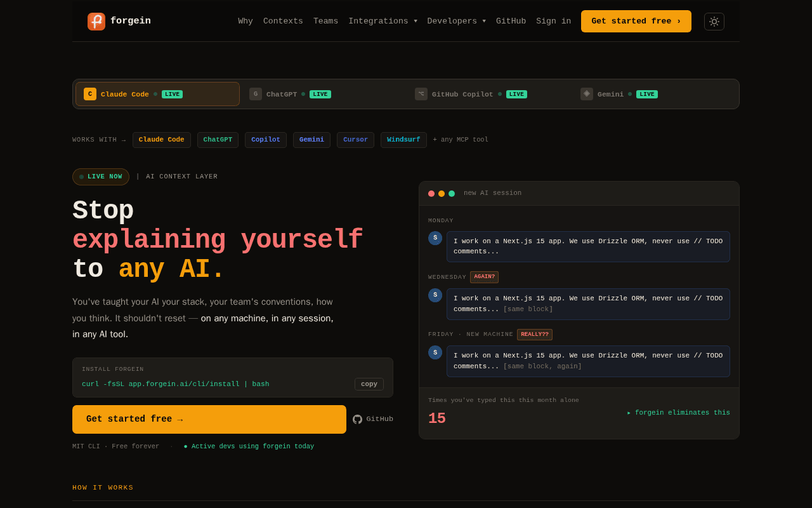The image size is (812, 508).
Task: Click the Claude Code tab icon
Action: 90,94
